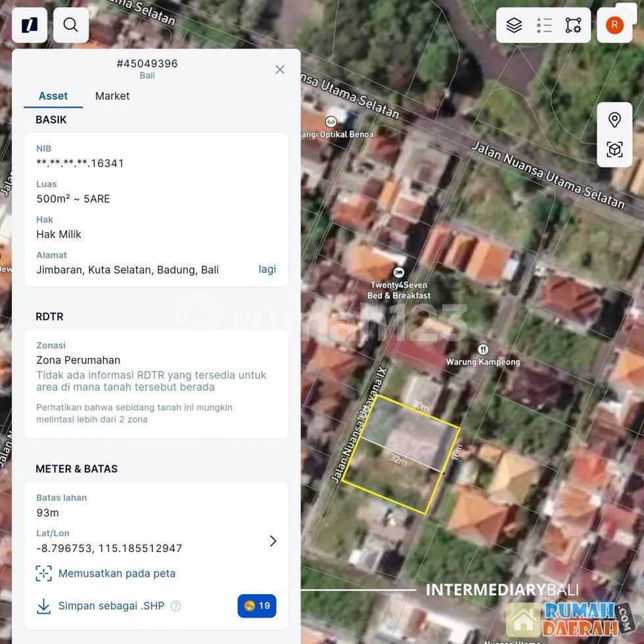The width and height of the screenshot is (644, 644).
Task: Switch to the Market tab
Action: click(112, 96)
